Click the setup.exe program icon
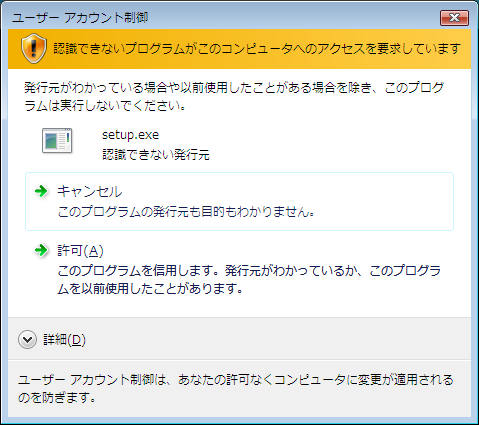This screenshot has height=425, width=479. click(57, 141)
